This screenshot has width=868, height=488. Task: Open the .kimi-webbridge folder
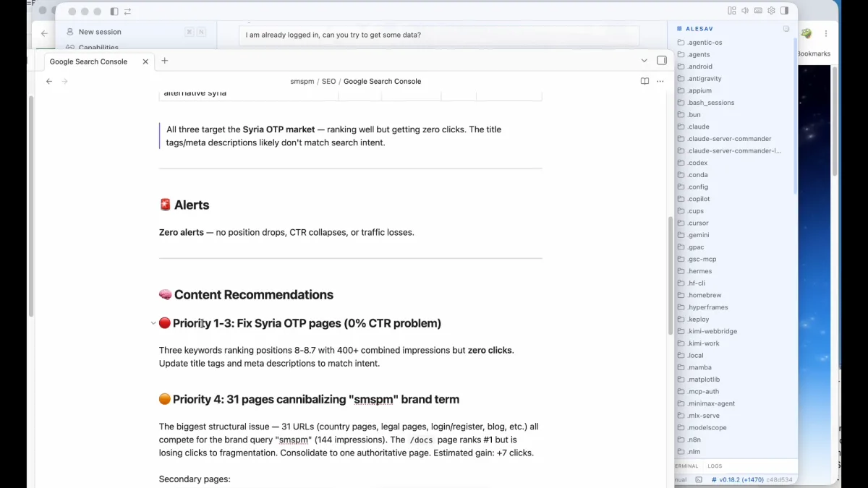pos(712,331)
